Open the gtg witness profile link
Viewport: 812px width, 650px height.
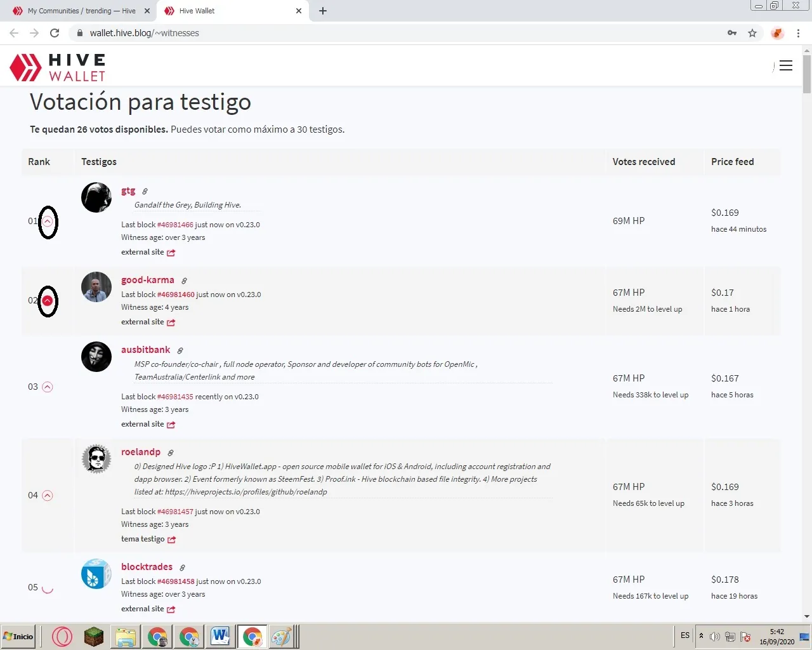pos(128,190)
